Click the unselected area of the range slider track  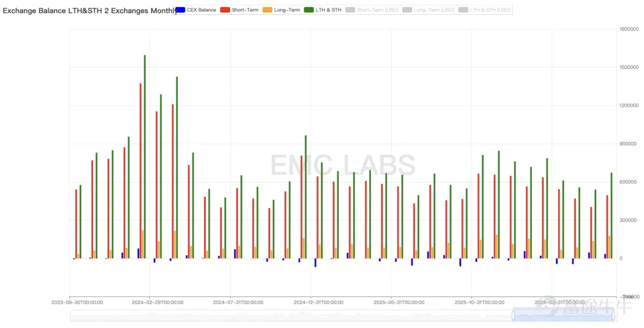tap(291, 315)
